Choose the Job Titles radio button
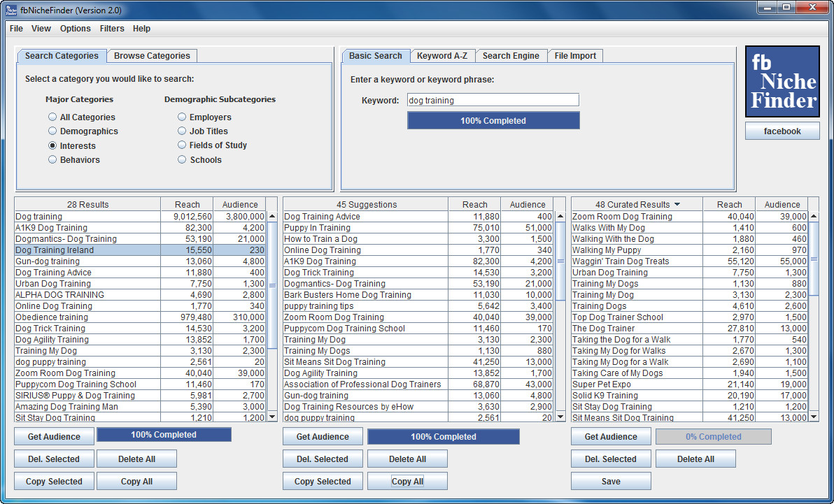The image size is (834, 504). (x=182, y=131)
